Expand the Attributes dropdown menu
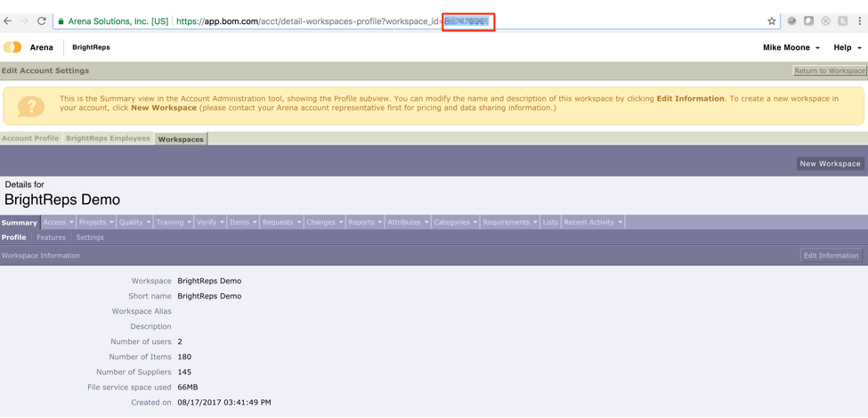This screenshot has width=868, height=418. 408,222
